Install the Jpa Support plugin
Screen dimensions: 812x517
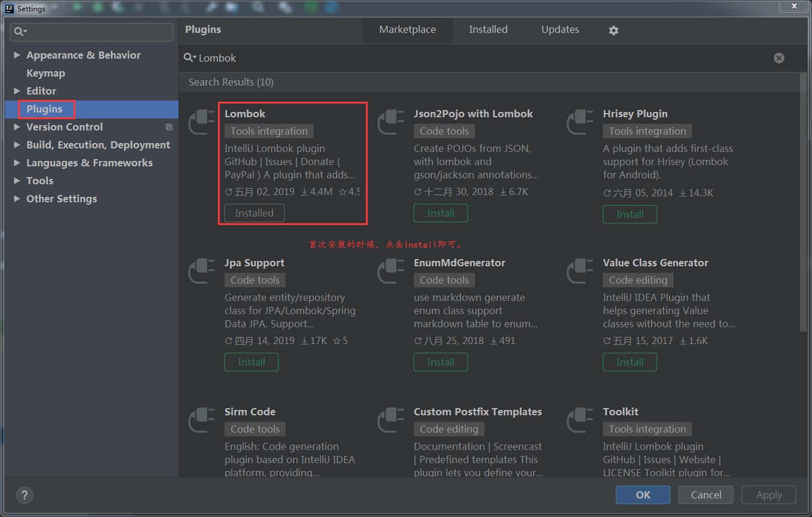[252, 362]
